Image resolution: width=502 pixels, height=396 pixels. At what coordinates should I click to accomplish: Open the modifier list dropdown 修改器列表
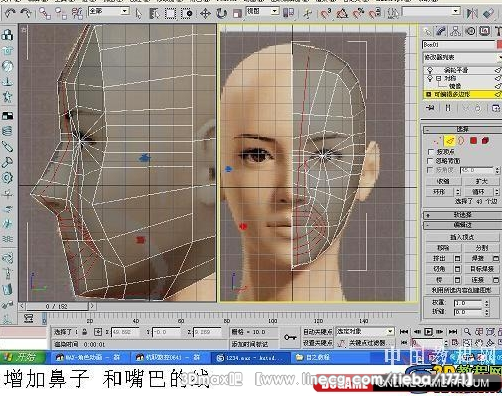pos(462,57)
